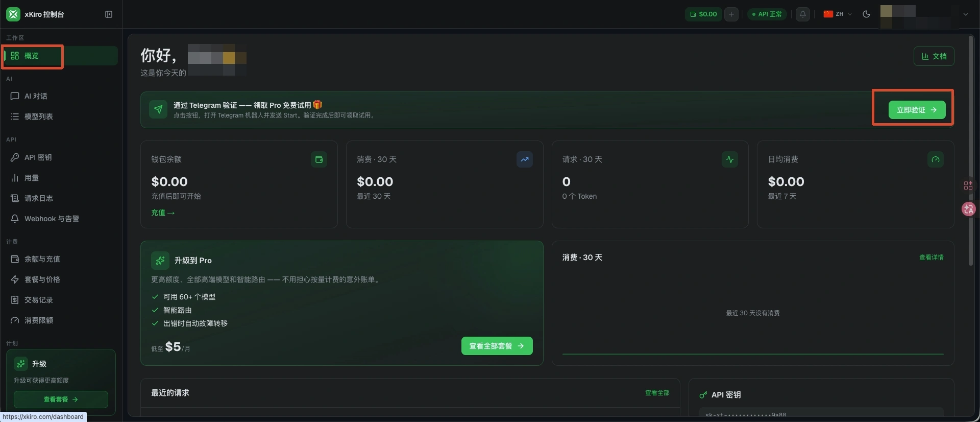Click the chat bubble icon for AI 对话
Screen dimensions: 980x422
(x=15, y=96)
